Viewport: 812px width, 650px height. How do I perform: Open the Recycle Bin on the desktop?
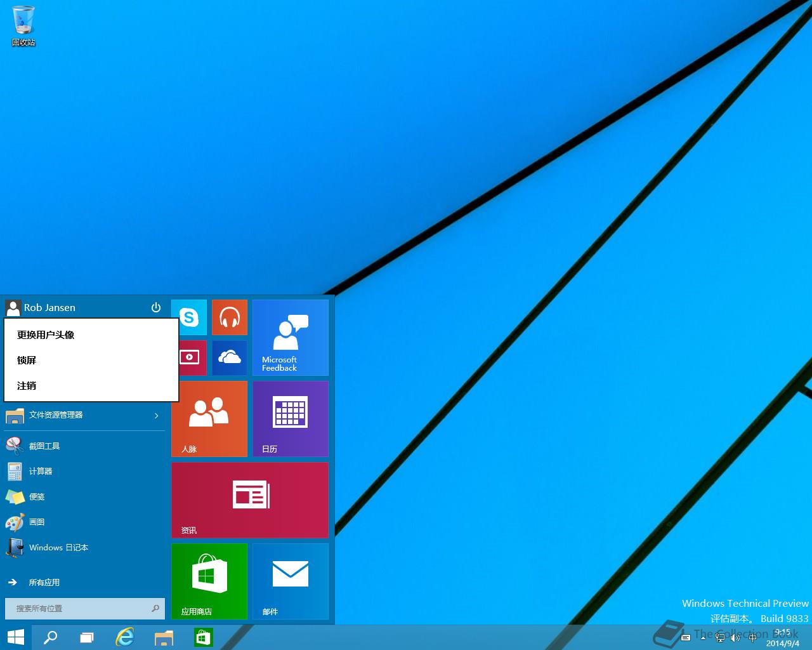tap(23, 26)
